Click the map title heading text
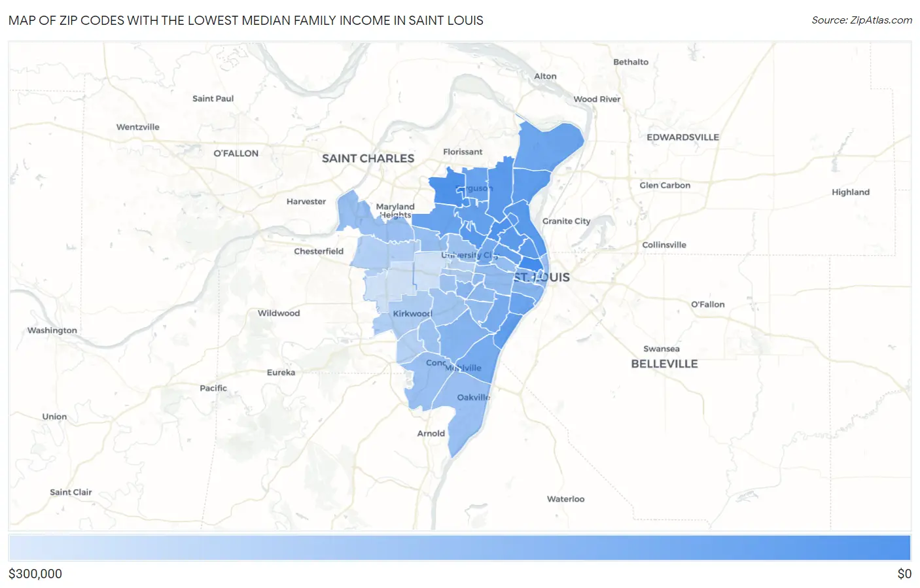Image resolution: width=920 pixels, height=588 pixels. point(246,20)
